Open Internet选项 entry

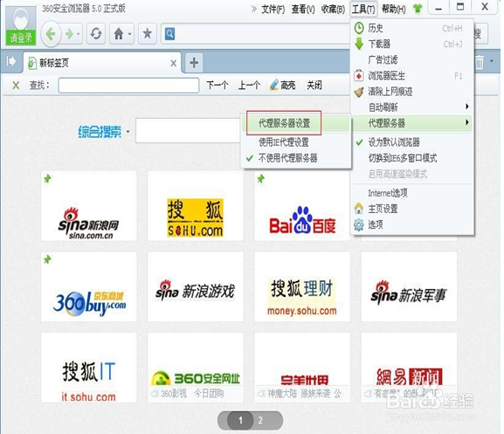tap(412, 193)
